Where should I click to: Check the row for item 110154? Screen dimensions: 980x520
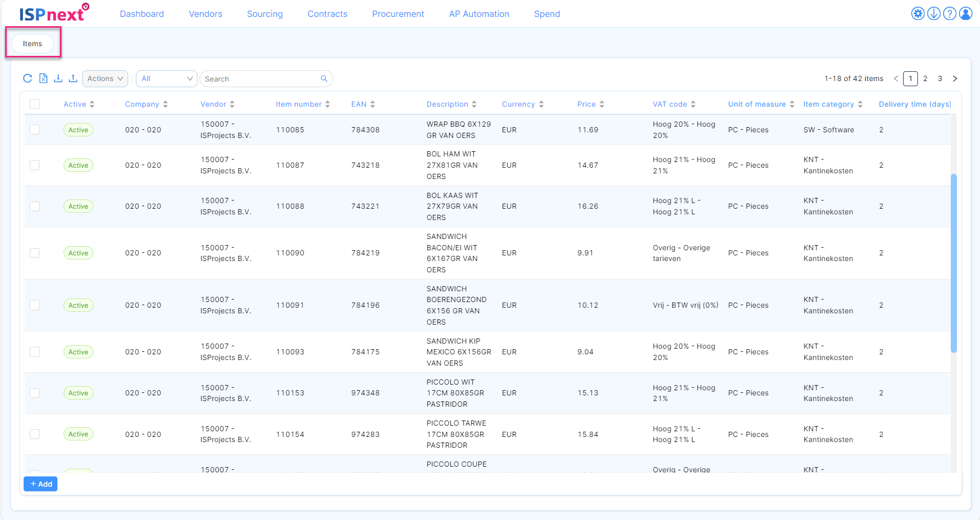[x=35, y=434]
